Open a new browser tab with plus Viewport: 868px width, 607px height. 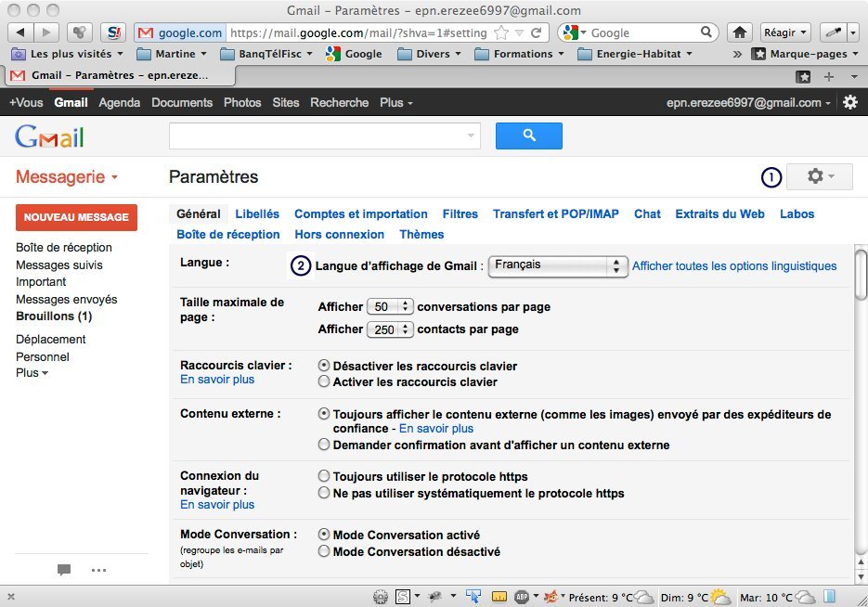click(x=829, y=76)
